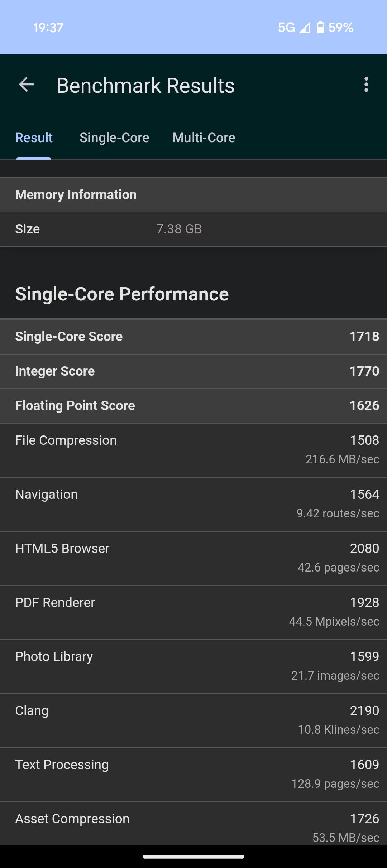Screen dimensions: 387x868
Task: Switch to the Multi-Core tab
Action: [x=204, y=138]
